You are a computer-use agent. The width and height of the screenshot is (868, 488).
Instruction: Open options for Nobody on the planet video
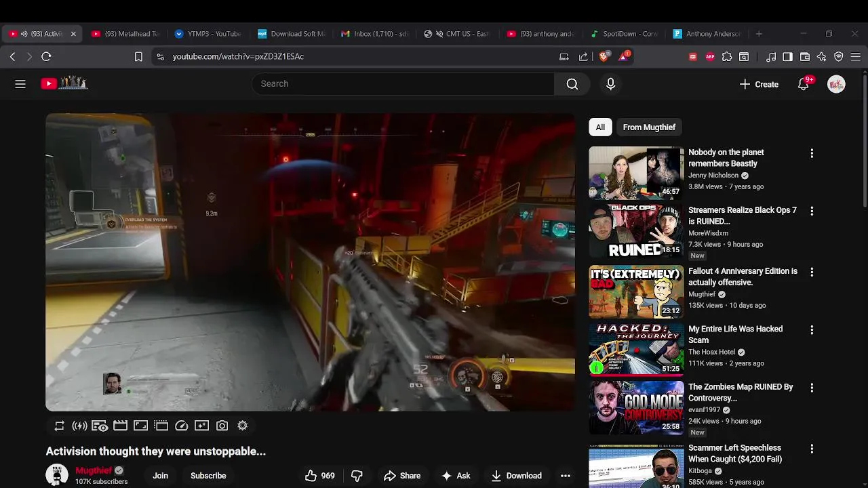(x=812, y=154)
